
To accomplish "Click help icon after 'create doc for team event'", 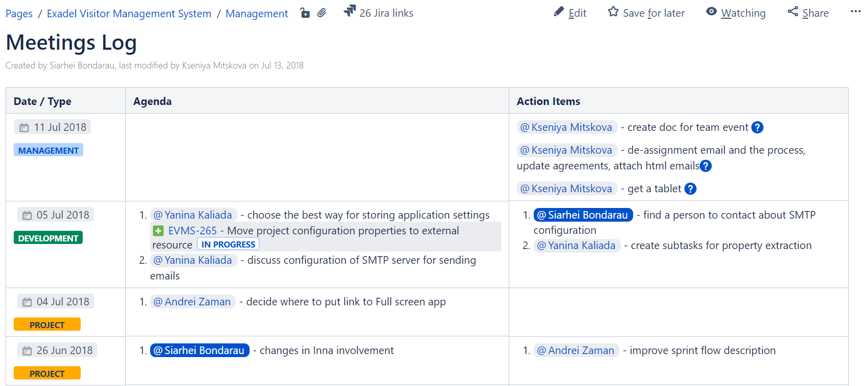I will 757,127.
